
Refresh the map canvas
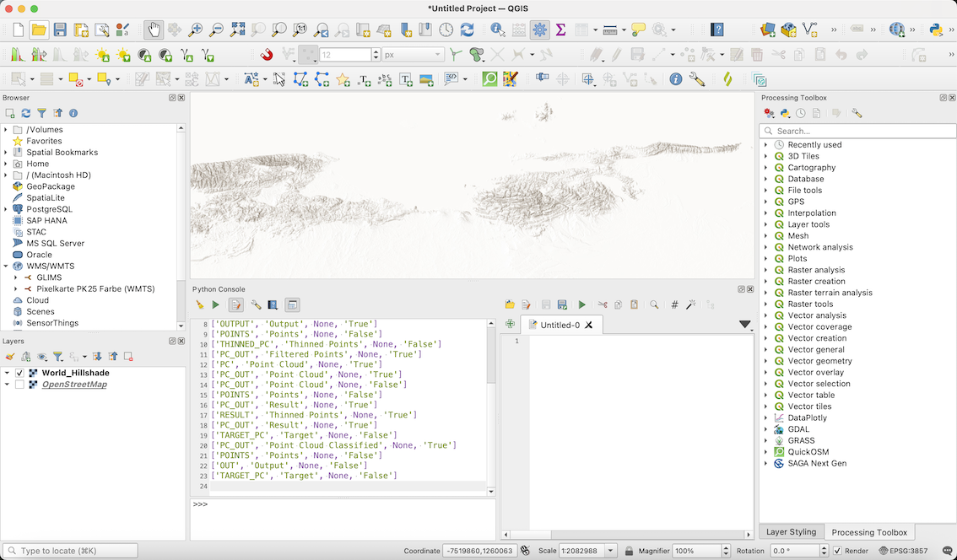(467, 28)
